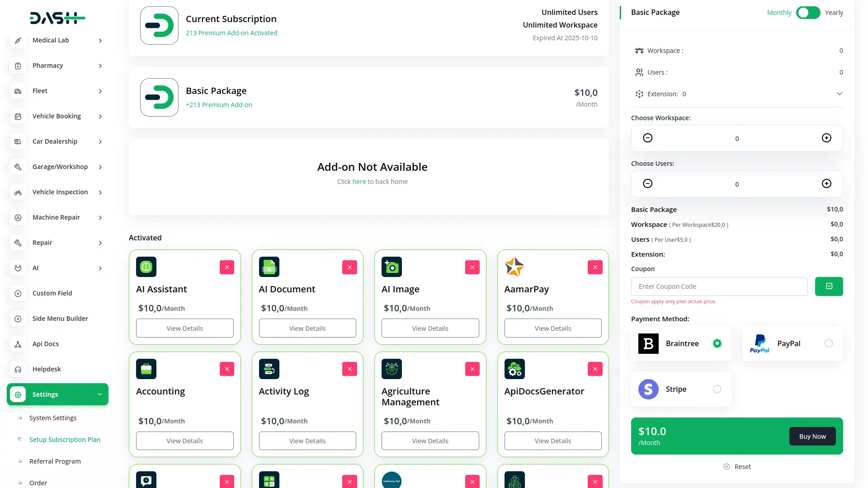Decrease users count with minus icon
This screenshot has width=868, height=488.
[x=647, y=184]
